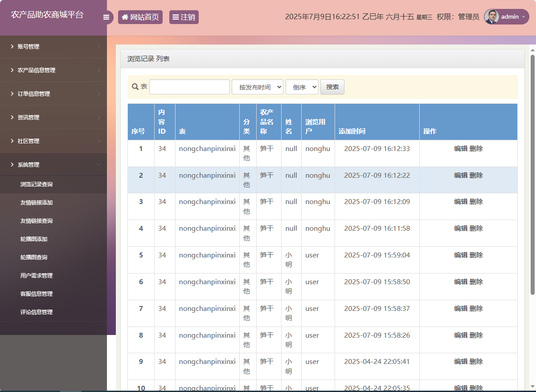Viewport: 536px width, 392px height.
Task: Click the chevron arrow beside 社区管理
Action: coord(99,141)
